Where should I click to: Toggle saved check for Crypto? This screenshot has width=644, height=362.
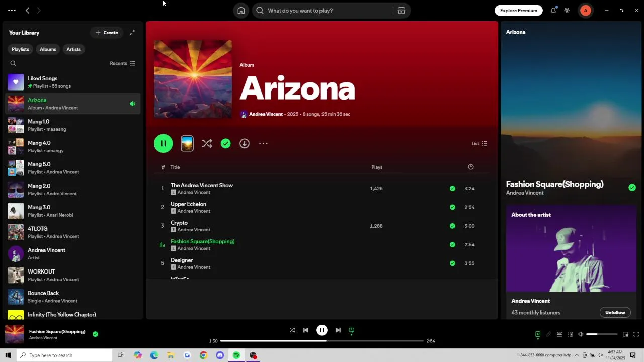[452, 226]
